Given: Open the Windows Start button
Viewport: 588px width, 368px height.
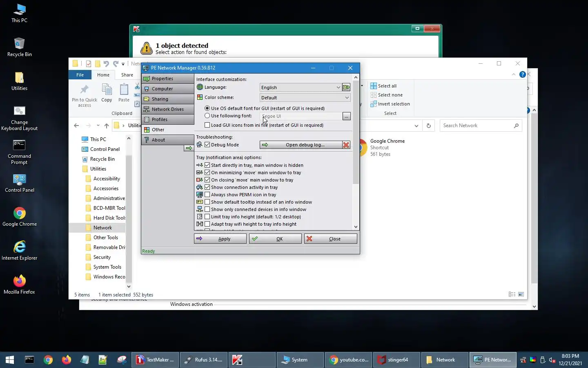Looking at the screenshot, I should (10, 360).
